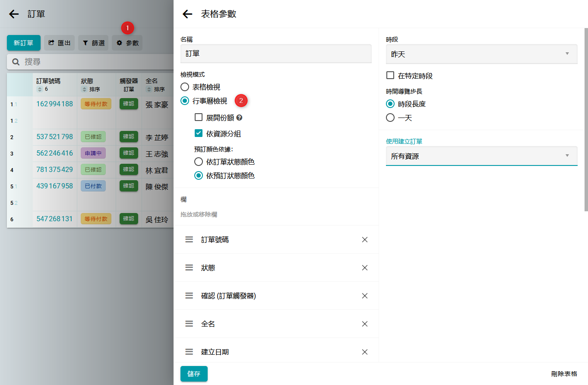Click the help icon next to 展開份額

[239, 118]
